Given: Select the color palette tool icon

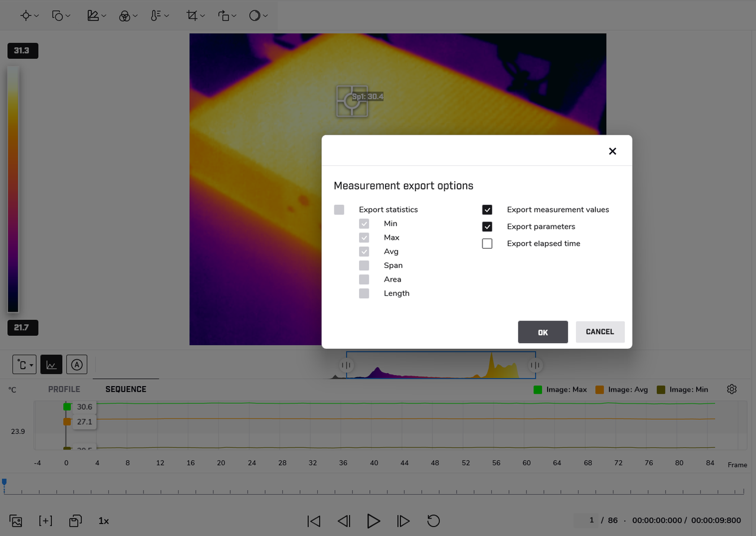Looking at the screenshot, I should pyautogui.click(x=125, y=16).
